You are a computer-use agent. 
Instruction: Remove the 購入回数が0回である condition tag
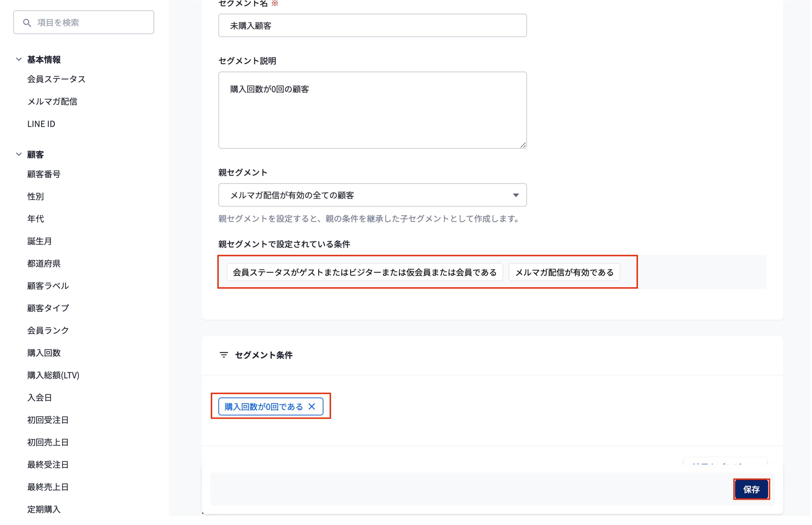coord(312,407)
